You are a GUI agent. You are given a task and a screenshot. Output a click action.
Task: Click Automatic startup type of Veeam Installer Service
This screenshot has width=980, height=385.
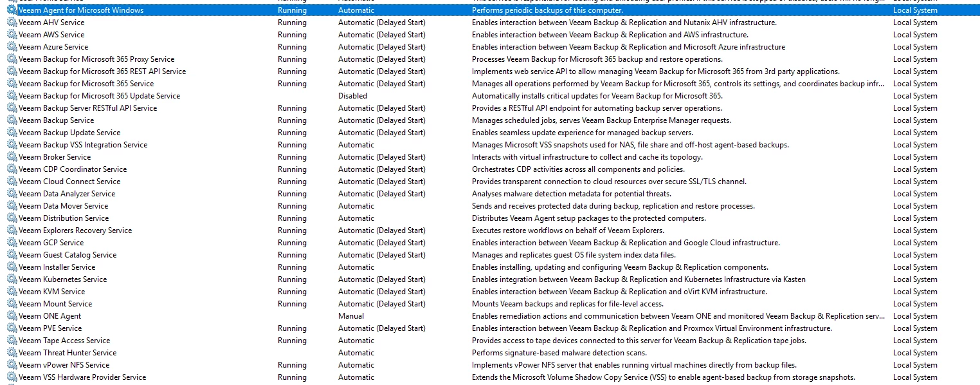pos(356,267)
